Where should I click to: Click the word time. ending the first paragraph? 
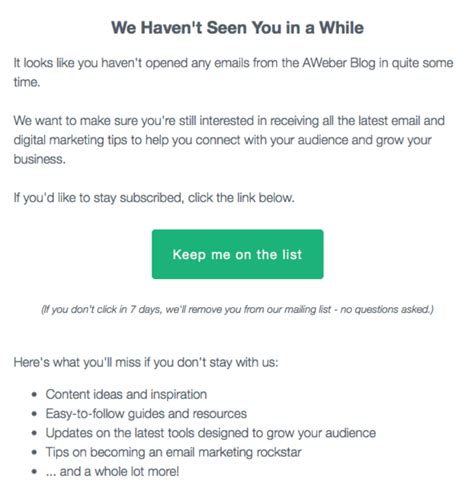[27, 82]
